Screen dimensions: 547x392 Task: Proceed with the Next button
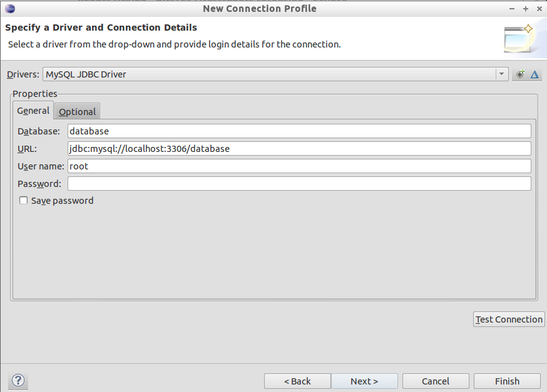point(364,381)
